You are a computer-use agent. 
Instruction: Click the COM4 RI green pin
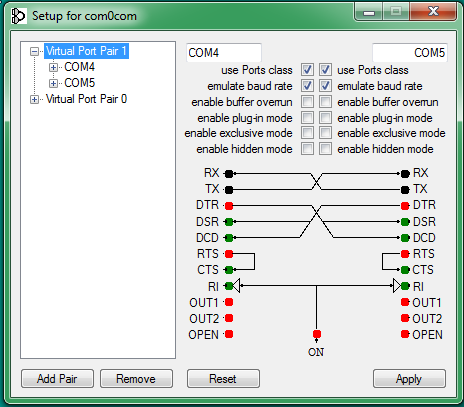[x=229, y=286]
